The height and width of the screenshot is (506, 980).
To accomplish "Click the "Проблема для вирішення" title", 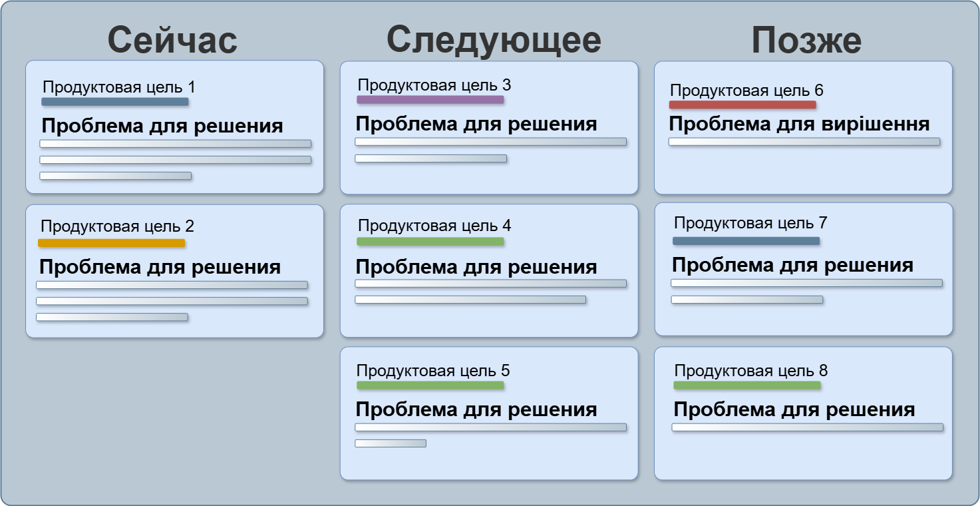I will point(798,124).
